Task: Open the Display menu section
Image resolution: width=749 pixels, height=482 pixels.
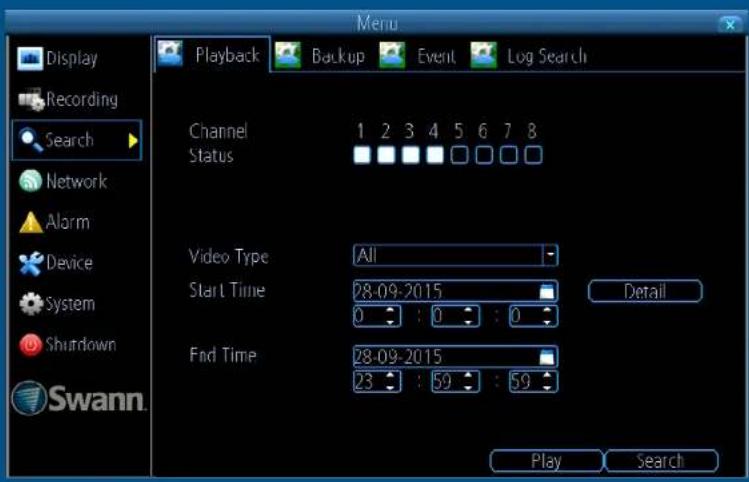Action: 58,59
